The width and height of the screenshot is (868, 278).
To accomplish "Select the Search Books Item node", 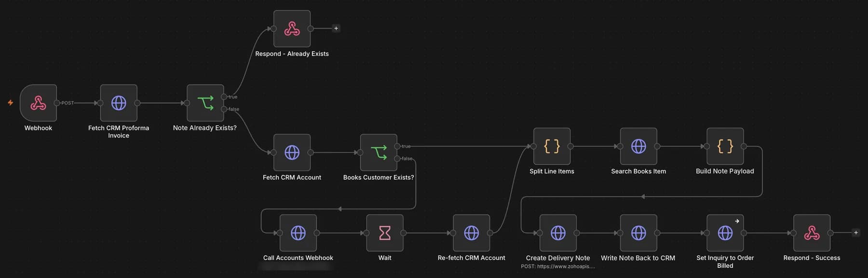I will [638, 146].
